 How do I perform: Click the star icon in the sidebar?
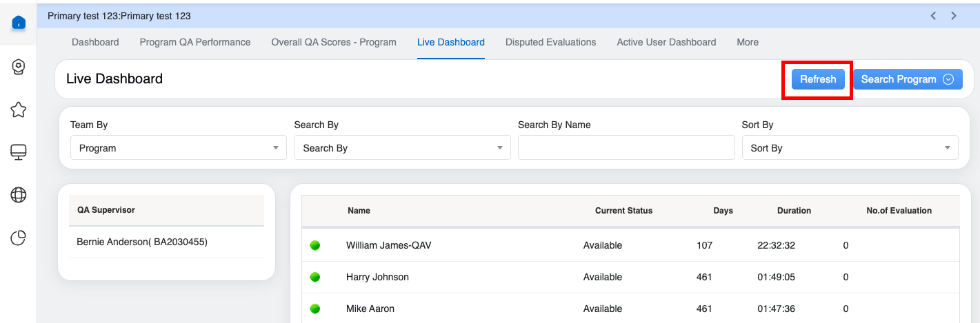[x=19, y=110]
